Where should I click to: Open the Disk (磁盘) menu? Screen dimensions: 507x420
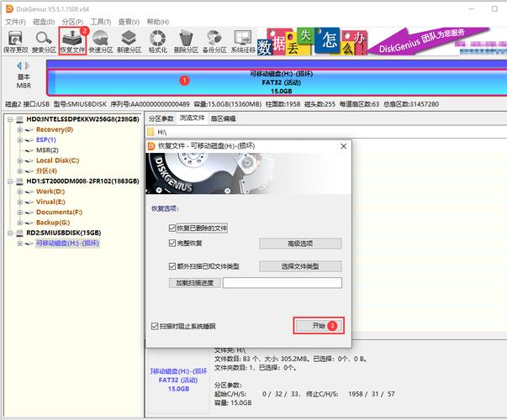(x=44, y=22)
